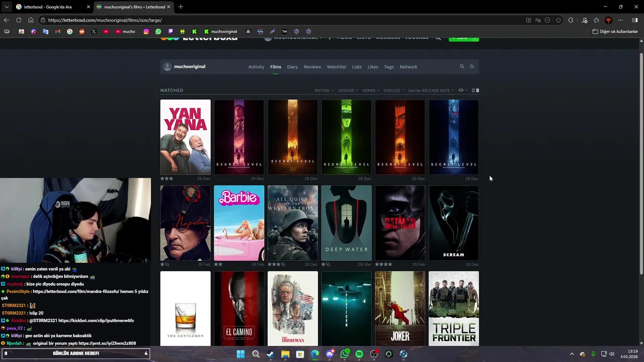Click the Letterboxd profile search icon
644x362 pixels.
click(462, 66)
